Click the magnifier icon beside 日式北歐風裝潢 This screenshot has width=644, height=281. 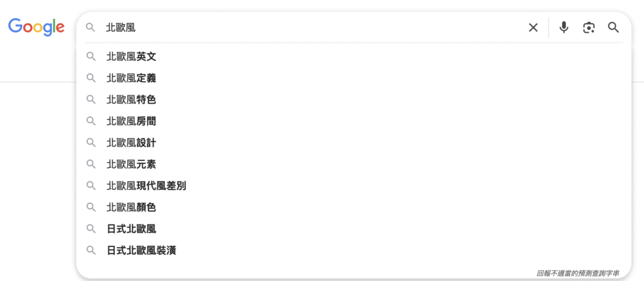tap(91, 250)
